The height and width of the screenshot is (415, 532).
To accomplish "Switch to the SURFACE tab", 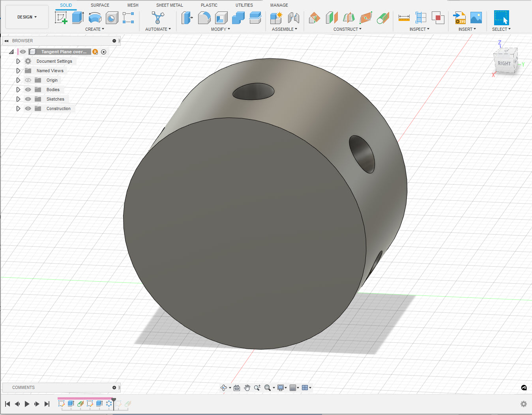I will pos(99,5).
